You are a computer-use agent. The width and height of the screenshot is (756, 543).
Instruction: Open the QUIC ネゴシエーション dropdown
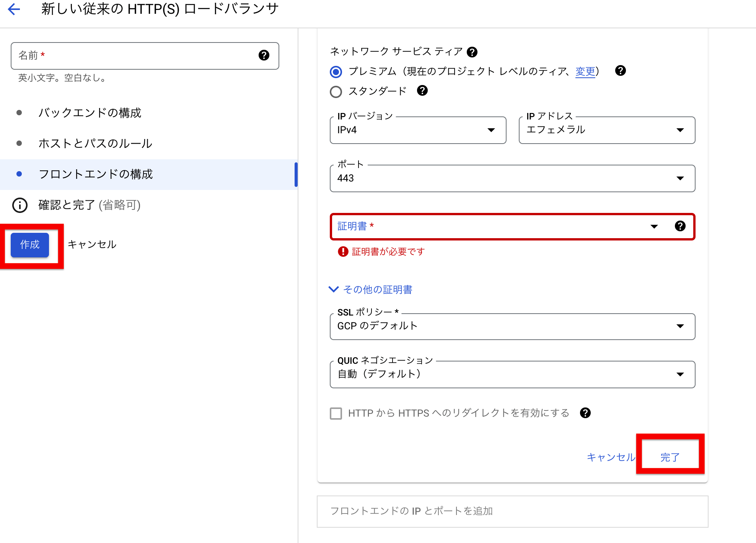[680, 375]
